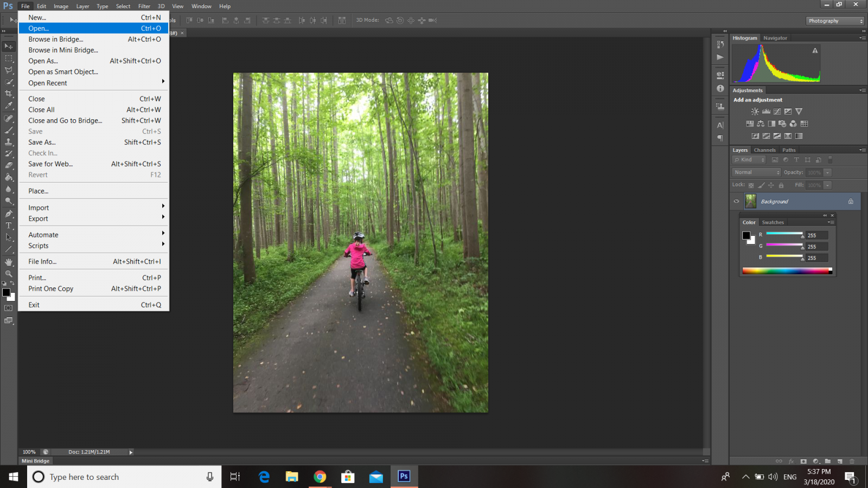
Task: Toggle the layer filter switch in Layers
Action: (x=830, y=159)
